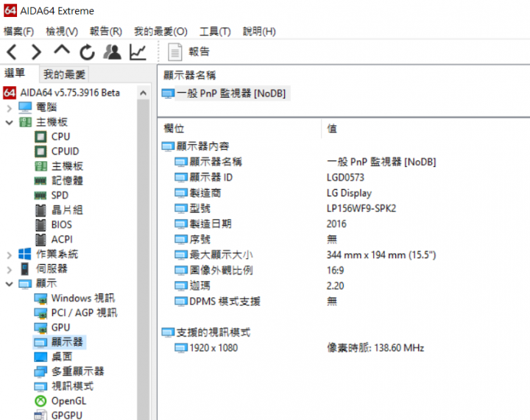The height and width of the screenshot is (420, 530).
Task: Select the DPMS 模式支援 row
Action: click(x=217, y=301)
